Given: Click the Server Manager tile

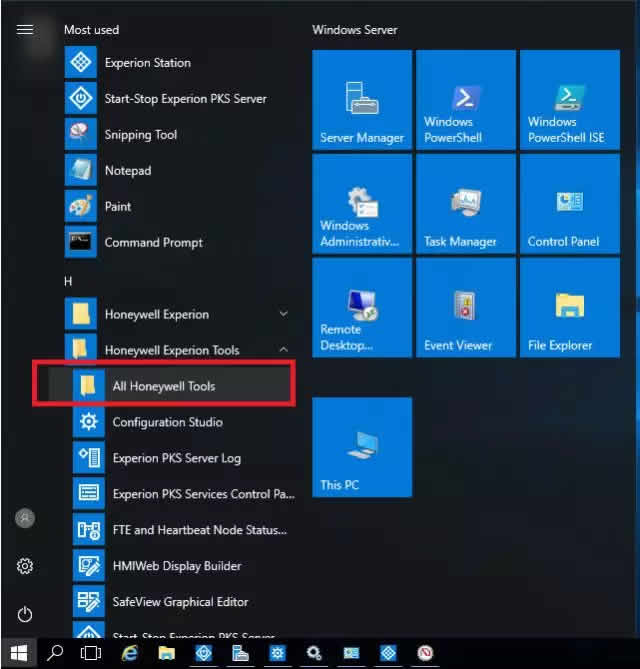Looking at the screenshot, I should [x=362, y=100].
